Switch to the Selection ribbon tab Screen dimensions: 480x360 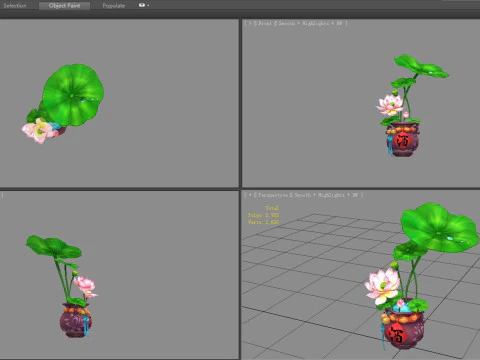pyautogui.click(x=15, y=6)
